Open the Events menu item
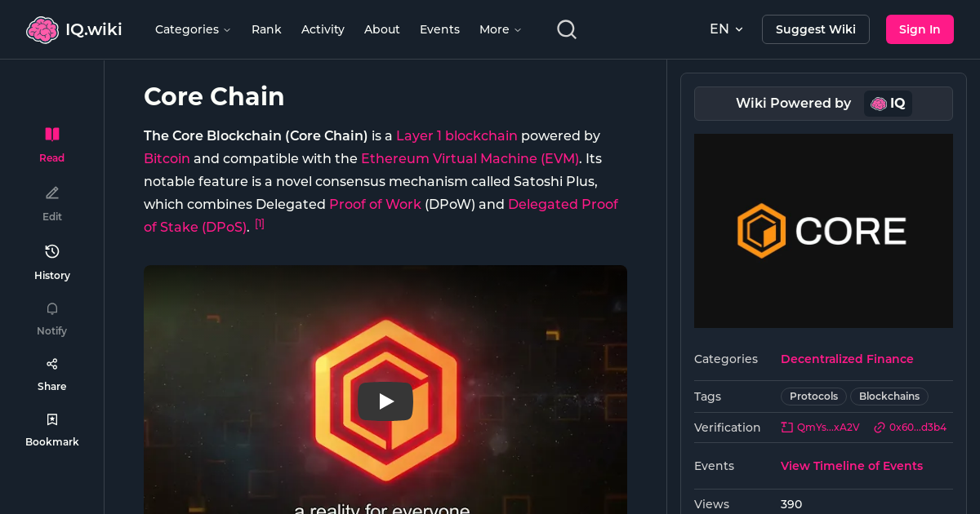 coord(439,29)
